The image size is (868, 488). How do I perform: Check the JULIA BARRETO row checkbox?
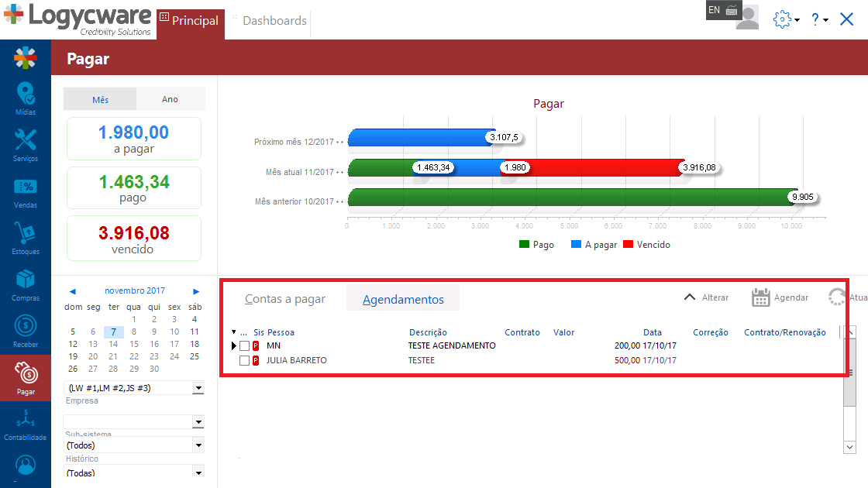click(244, 360)
